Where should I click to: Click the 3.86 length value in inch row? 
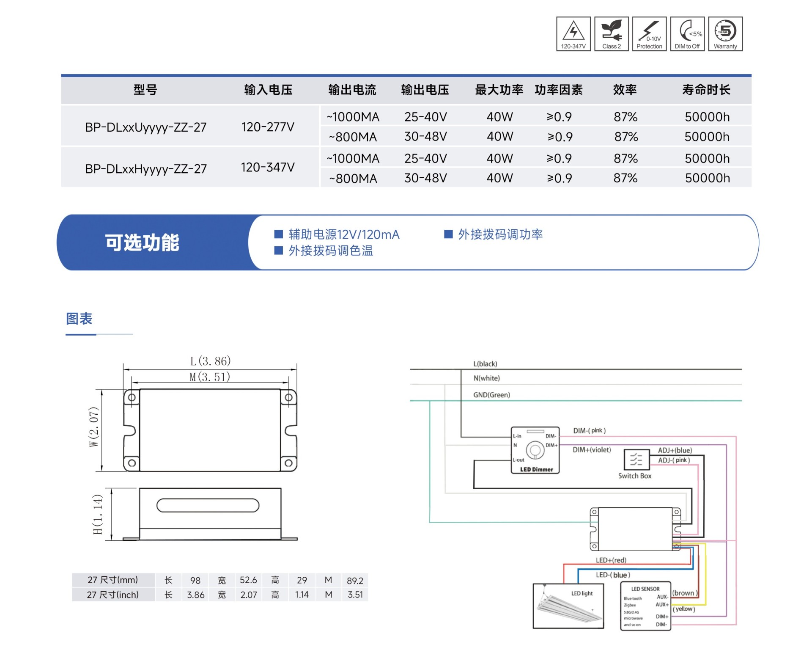point(196,595)
